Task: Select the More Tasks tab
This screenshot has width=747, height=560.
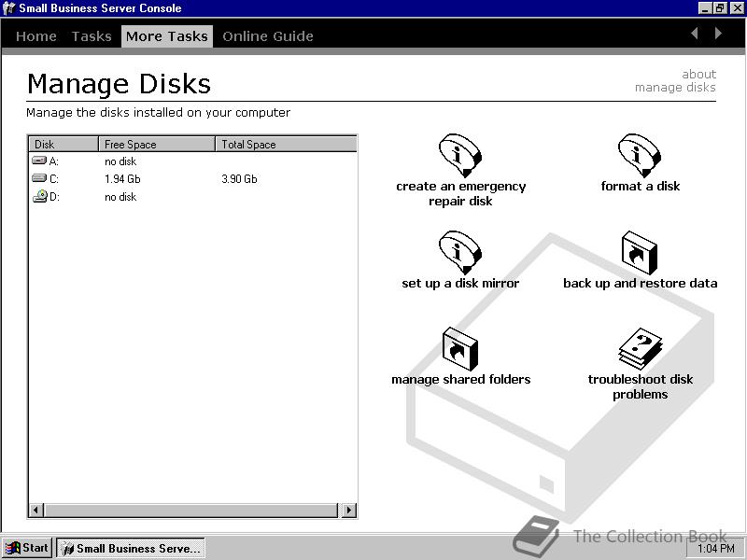Action: 167,36
